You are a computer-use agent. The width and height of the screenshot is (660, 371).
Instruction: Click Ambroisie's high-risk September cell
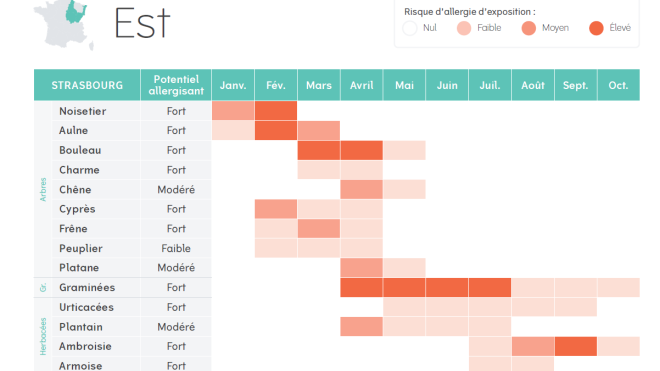click(575, 346)
